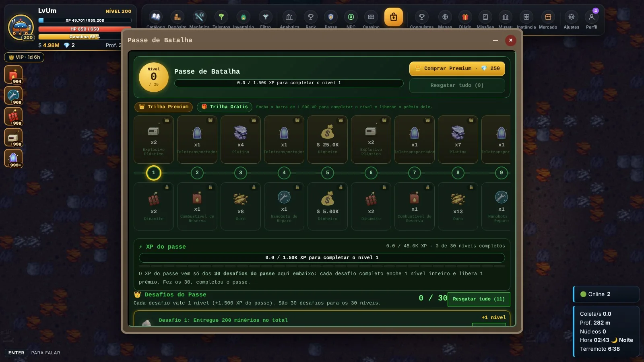The width and height of the screenshot is (644, 362).
Task: Click the XP do passe progress bar
Action: (x=322, y=258)
